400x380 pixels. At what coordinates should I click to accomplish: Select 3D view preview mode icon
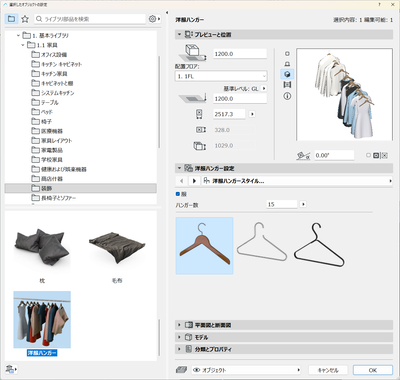pos(287,74)
